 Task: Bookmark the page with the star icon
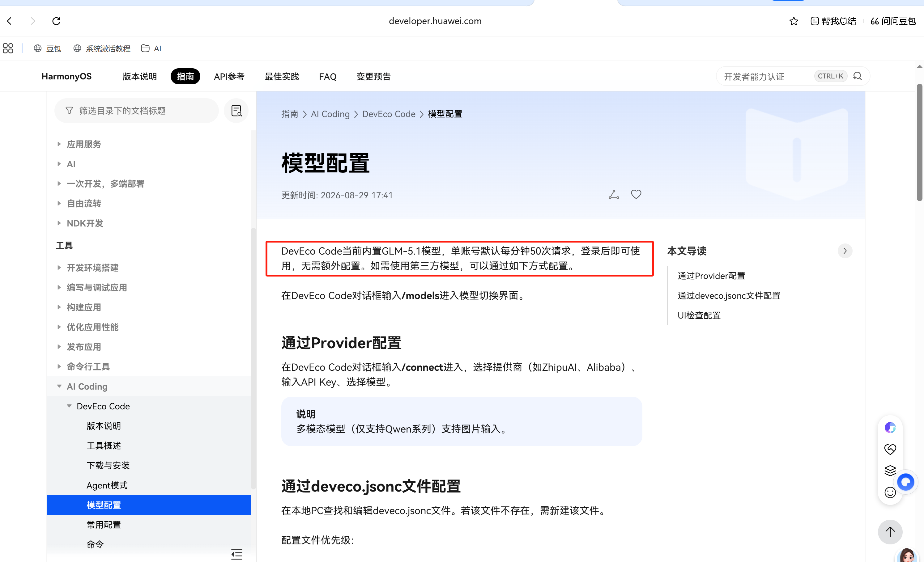[794, 21]
